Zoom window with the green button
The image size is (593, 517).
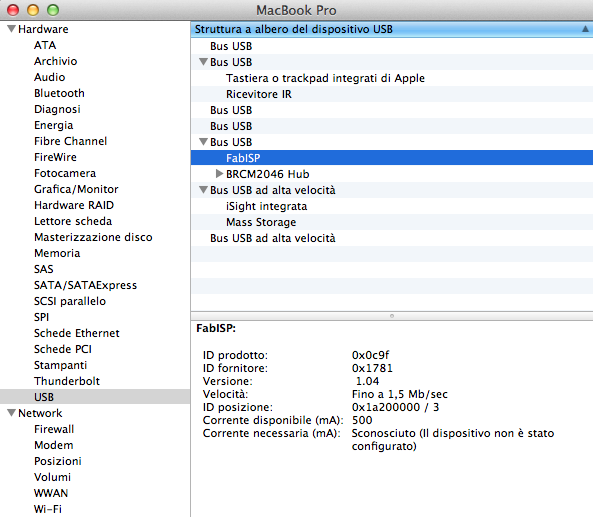click(53, 10)
